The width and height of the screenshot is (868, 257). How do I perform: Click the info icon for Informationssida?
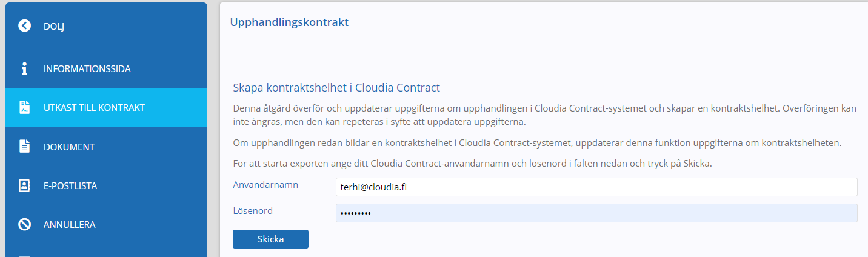(x=24, y=68)
